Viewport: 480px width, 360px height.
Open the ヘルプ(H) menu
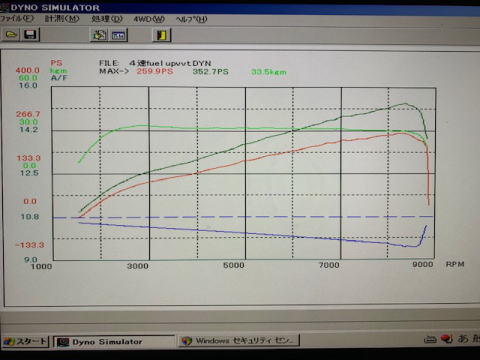coord(191,19)
